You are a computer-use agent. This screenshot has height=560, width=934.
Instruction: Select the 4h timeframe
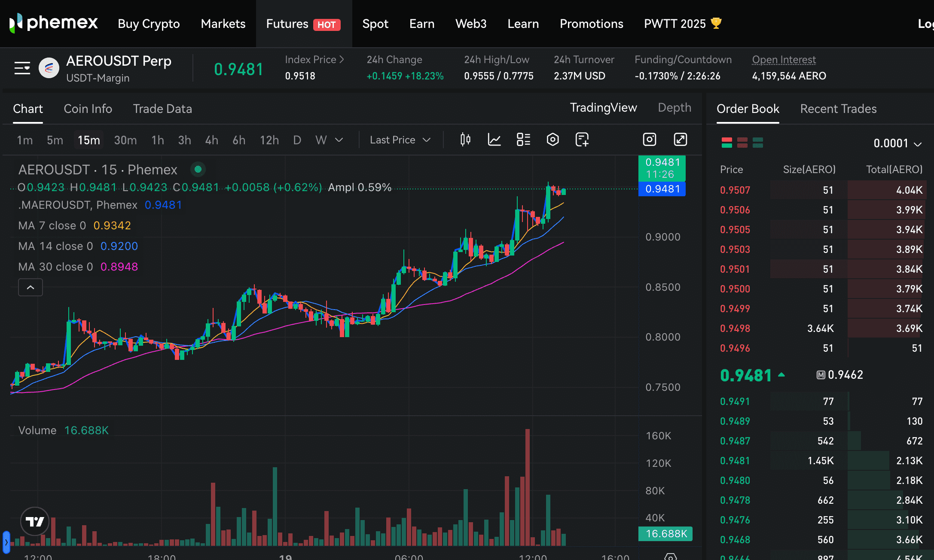click(x=211, y=140)
